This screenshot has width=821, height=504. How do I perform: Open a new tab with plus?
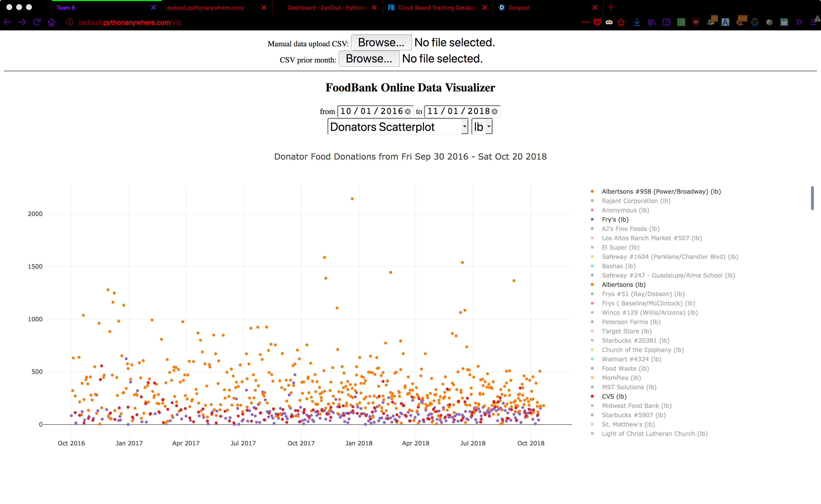(611, 7)
